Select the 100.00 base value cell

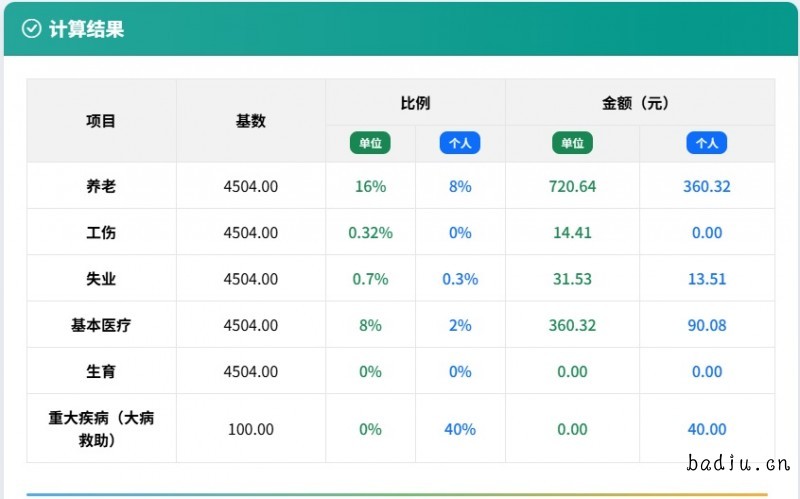251,429
